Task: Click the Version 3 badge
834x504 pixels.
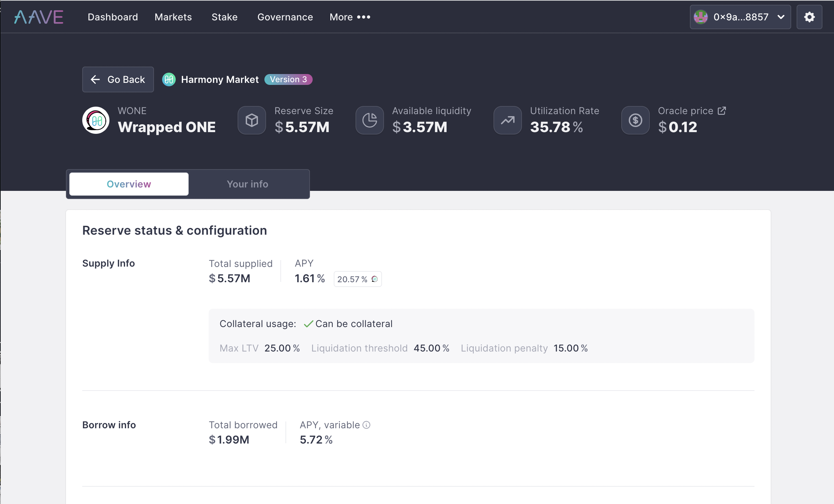Action: [288, 79]
